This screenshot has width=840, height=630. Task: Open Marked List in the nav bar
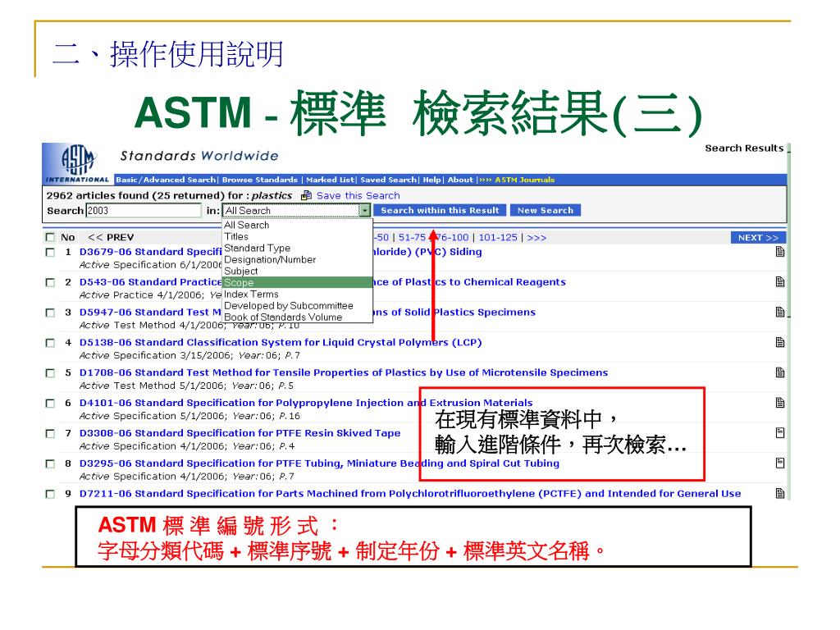tap(331, 180)
